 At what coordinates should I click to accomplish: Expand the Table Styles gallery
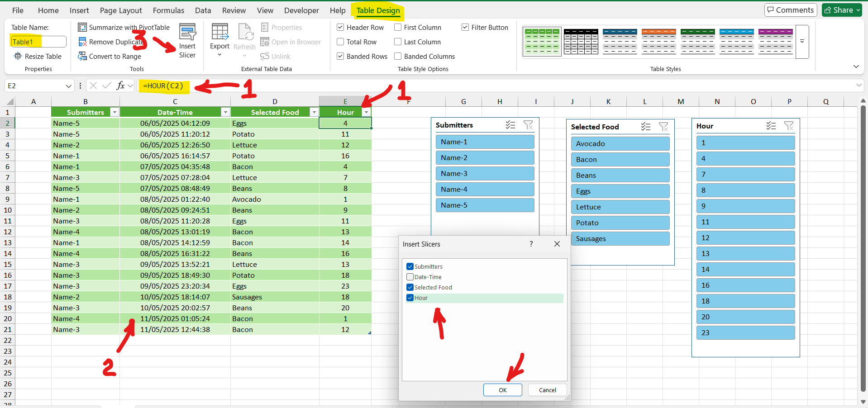tap(802, 41)
